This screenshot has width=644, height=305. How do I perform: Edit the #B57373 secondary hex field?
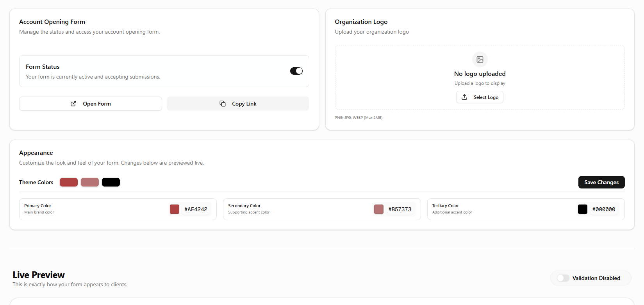click(400, 209)
